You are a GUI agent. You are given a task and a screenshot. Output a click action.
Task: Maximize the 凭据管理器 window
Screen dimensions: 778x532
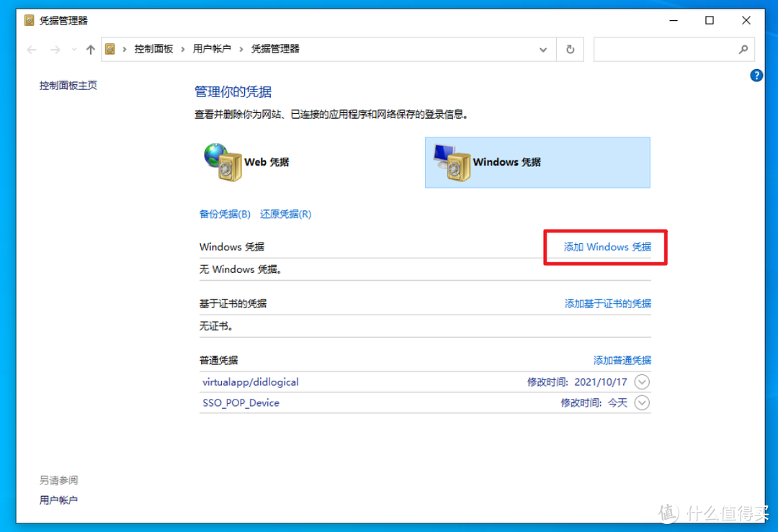[x=710, y=20]
